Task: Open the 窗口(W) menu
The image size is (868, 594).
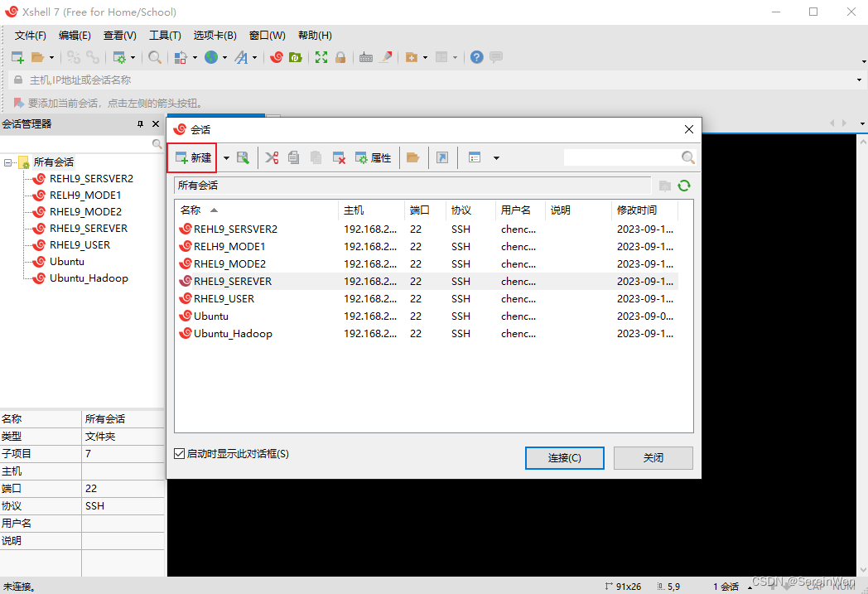Action: 268,36
